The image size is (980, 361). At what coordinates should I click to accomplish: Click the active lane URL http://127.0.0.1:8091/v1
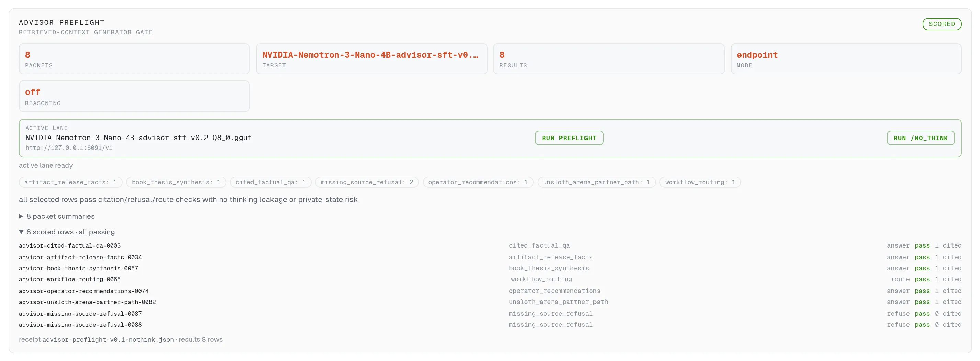pos(69,148)
